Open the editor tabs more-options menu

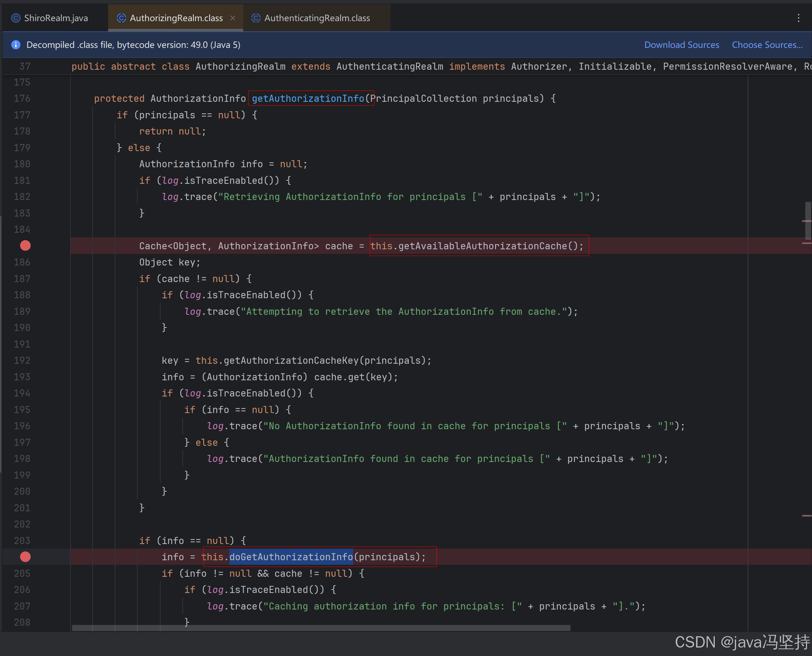pos(798,18)
